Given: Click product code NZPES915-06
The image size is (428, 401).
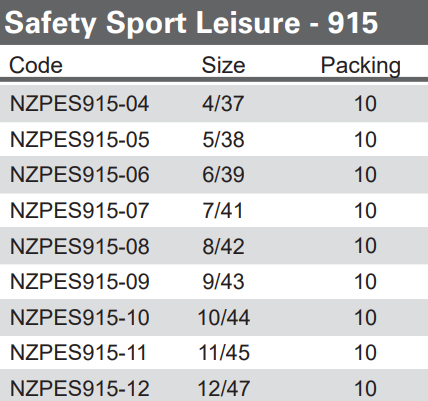Looking at the screenshot, I should [80, 175].
